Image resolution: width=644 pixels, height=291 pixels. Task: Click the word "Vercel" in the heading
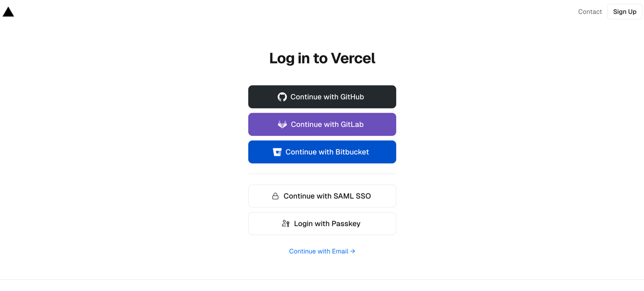coord(353,58)
